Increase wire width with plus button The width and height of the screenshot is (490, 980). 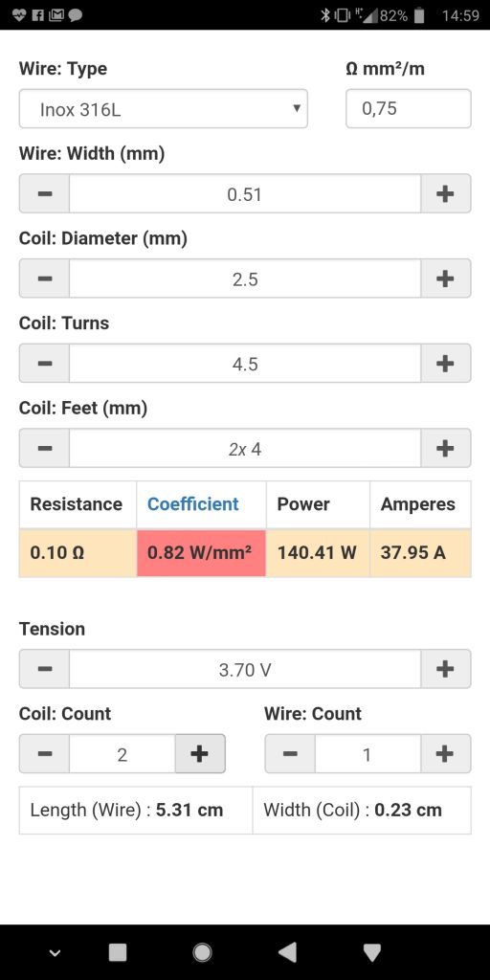tap(445, 193)
